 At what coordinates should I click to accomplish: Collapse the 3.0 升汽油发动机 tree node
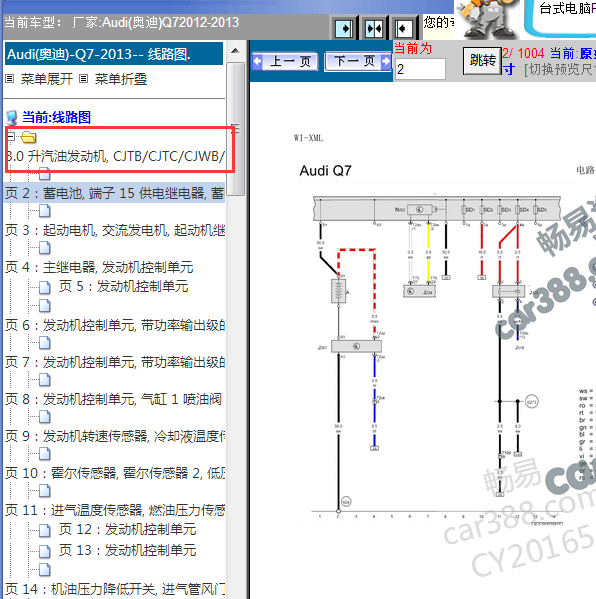(11, 136)
